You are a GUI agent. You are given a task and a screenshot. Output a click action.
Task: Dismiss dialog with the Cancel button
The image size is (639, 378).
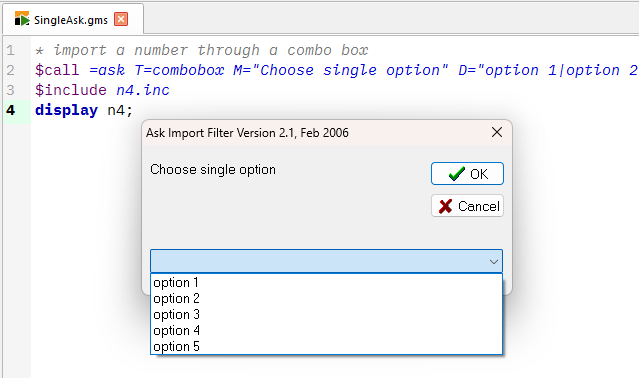point(467,206)
